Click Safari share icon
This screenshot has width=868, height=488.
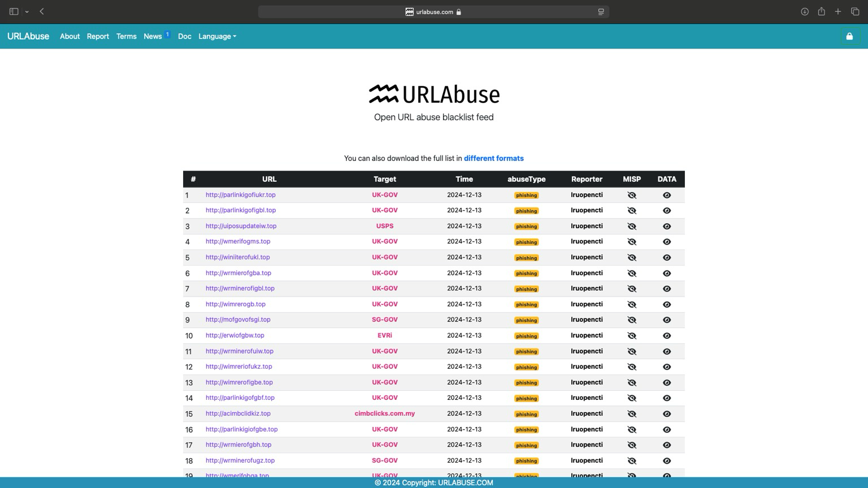[821, 11]
